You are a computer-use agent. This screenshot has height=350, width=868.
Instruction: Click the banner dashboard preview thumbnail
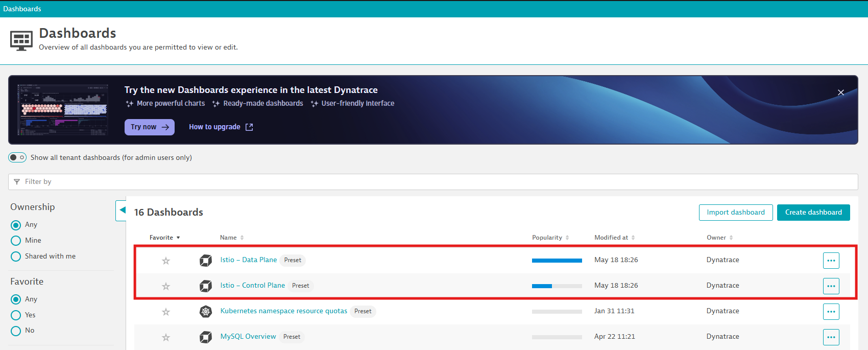(x=63, y=110)
